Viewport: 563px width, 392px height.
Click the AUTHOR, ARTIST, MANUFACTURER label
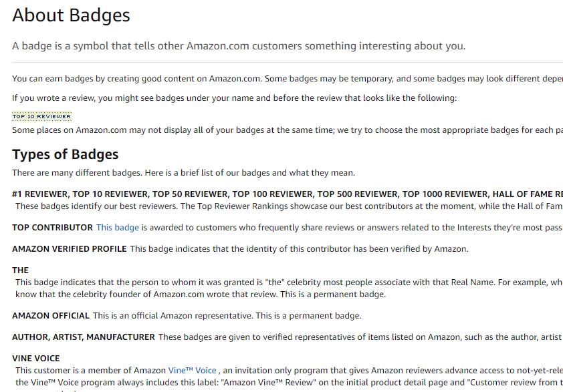click(x=84, y=337)
